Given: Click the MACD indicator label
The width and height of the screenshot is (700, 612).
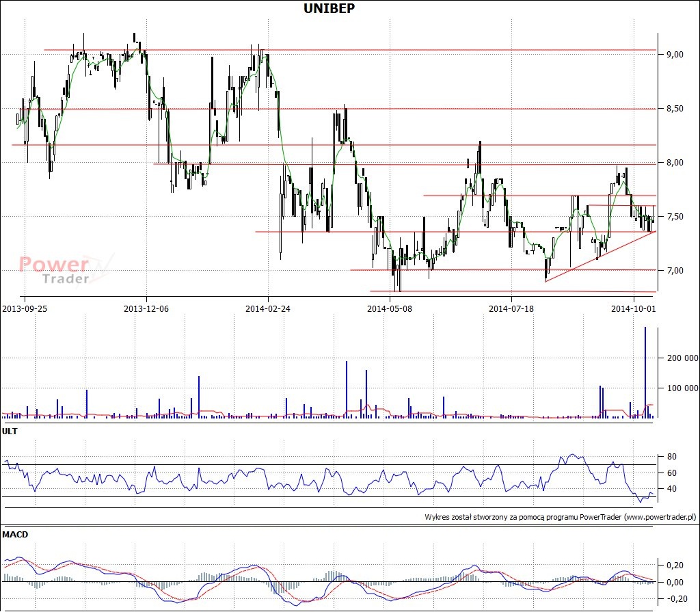Looking at the screenshot, I should pos(15,534).
